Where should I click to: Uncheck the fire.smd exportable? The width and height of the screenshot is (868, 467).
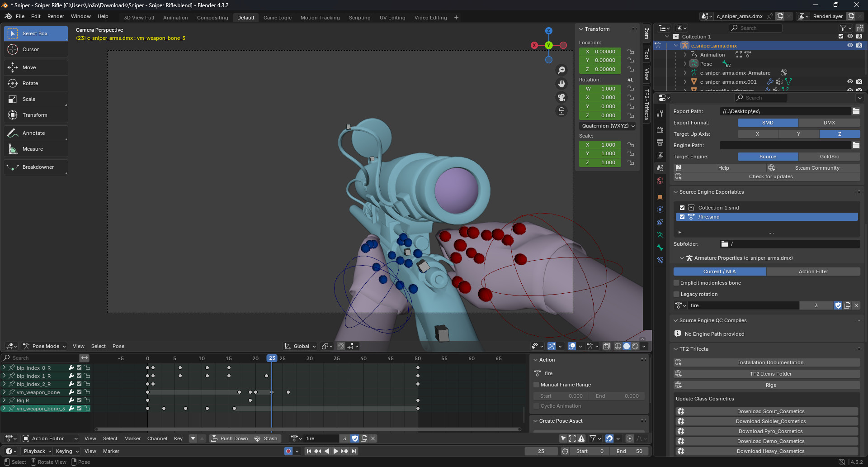[683, 217]
